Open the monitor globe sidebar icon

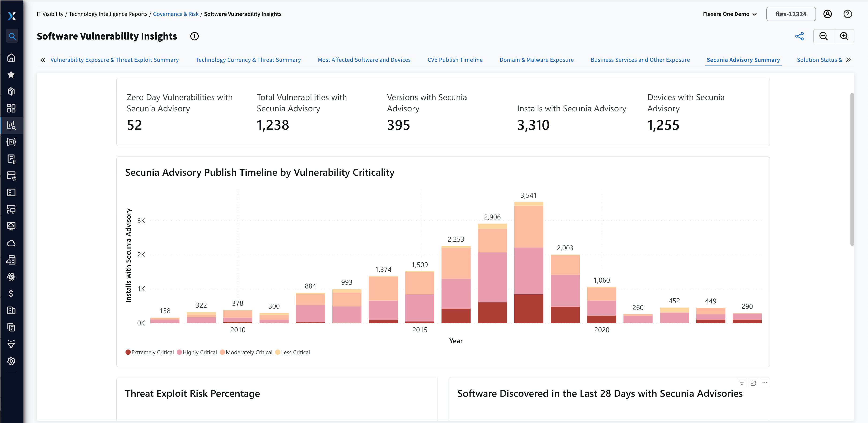(11, 226)
